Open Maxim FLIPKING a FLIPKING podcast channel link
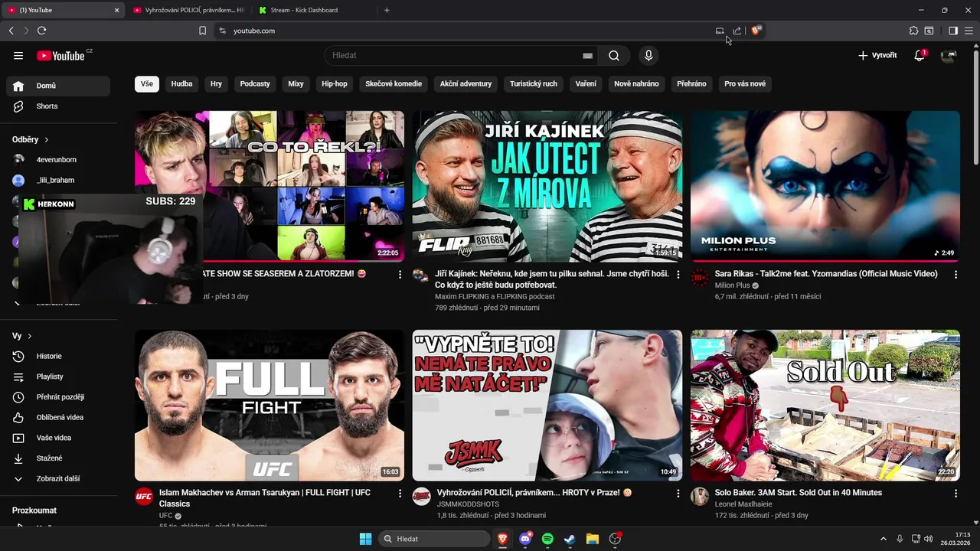Viewport: 980px width, 551px height. point(495,296)
